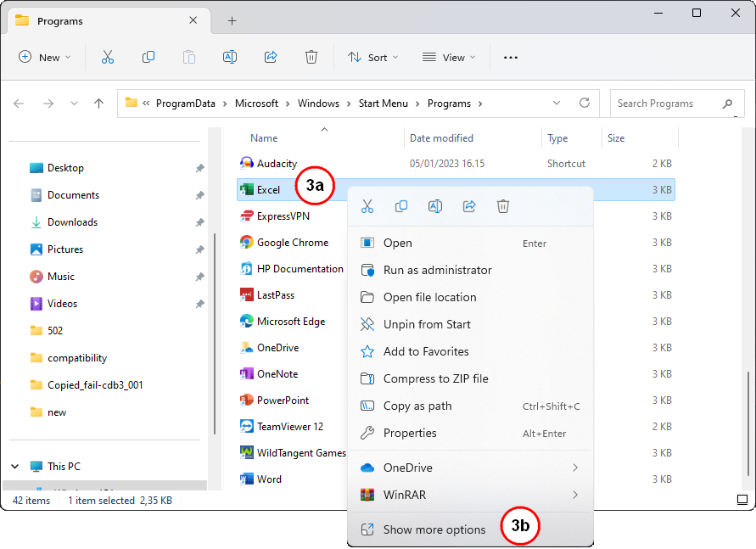Click Rename icon in the context menu
The width and height of the screenshot is (756, 549).
click(435, 206)
